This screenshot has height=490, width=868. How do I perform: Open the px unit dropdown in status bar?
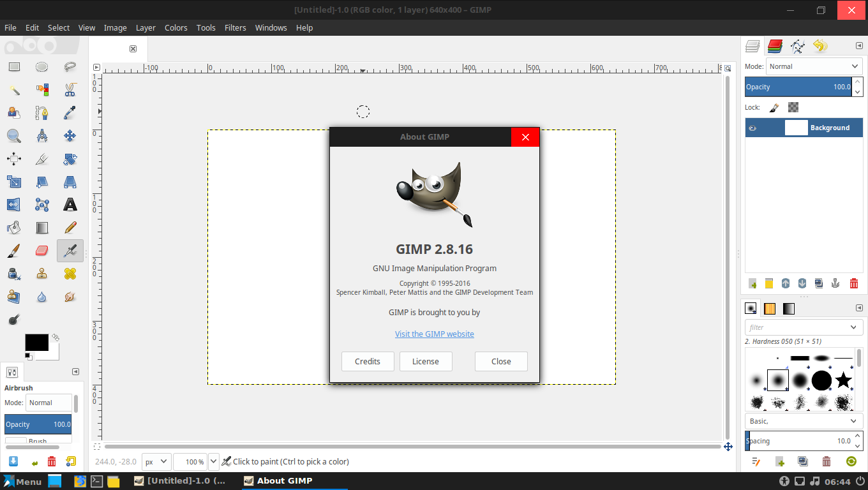(x=156, y=461)
